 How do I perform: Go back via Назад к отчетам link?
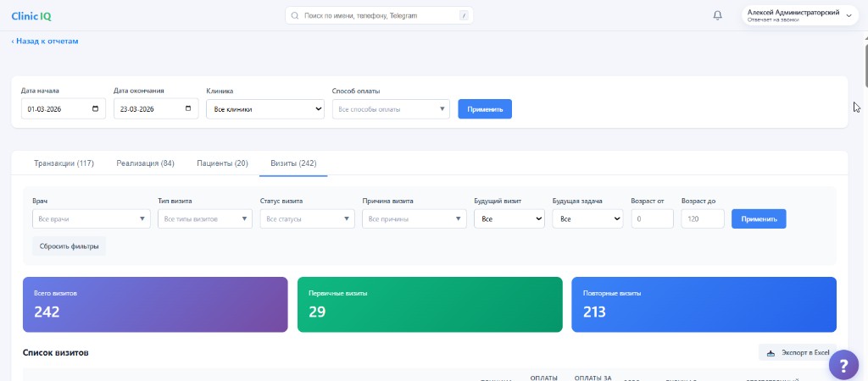pyautogui.click(x=45, y=41)
